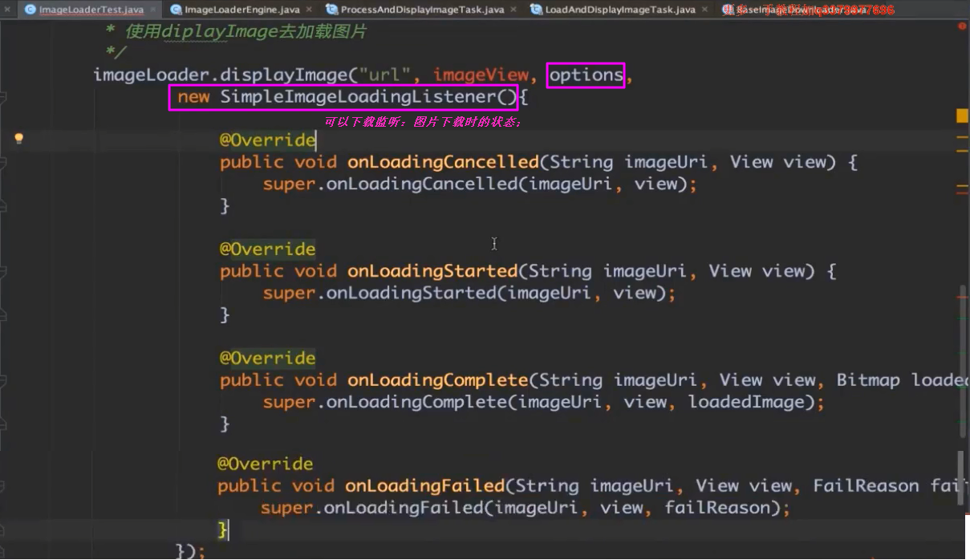Click the red error indicator at top-right
970x560 pixels.
pyautogui.click(x=962, y=26)
